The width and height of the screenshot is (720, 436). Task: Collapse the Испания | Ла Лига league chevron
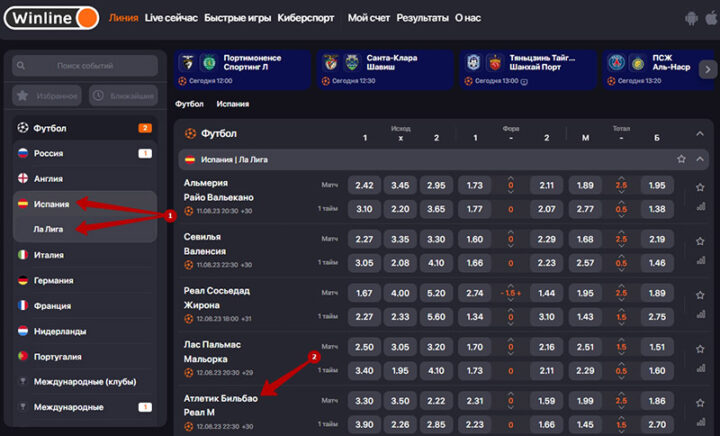click(x=700, y=159)
